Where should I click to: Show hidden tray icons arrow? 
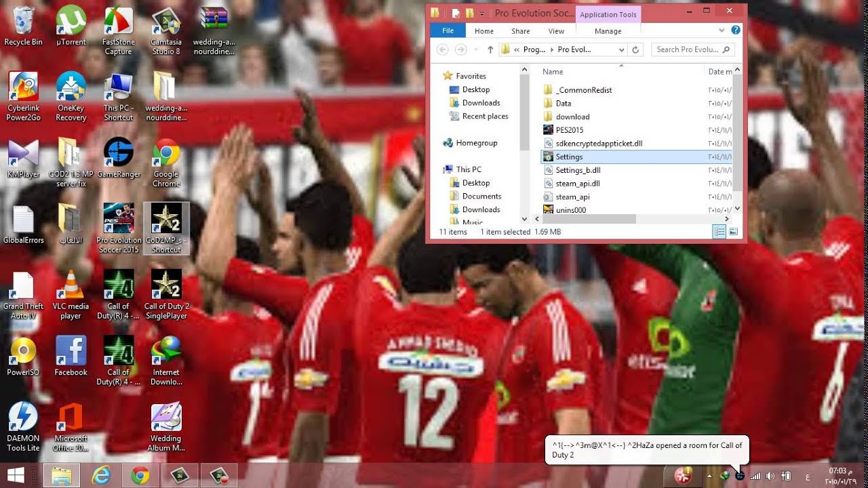pos(709,476)
